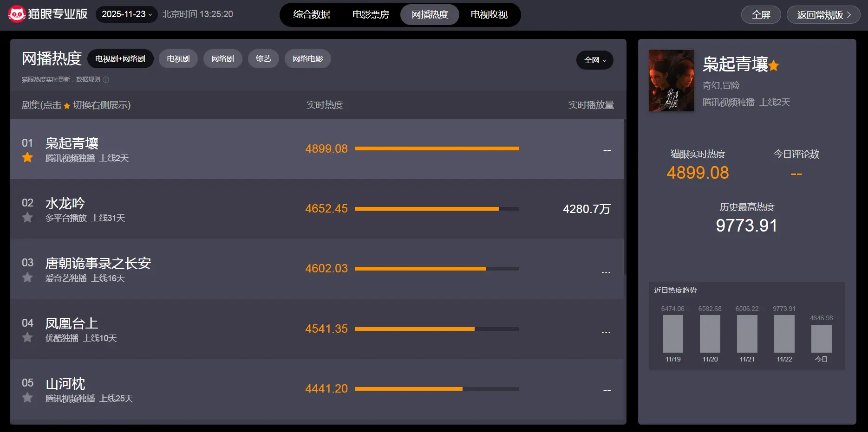This screenshot has width=868, height=432.
Task: Toggle the star for 枭起青壤 row
Action: pyautogui.click(x=27, y=157)
